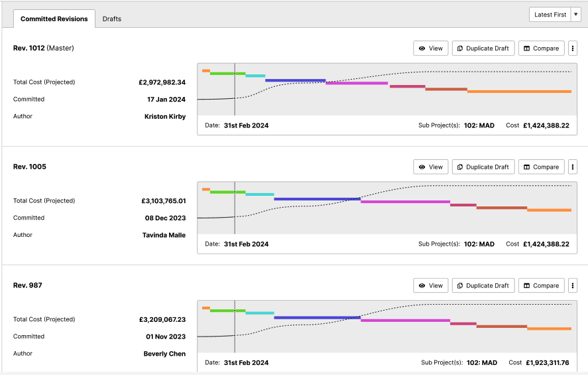Expand the Latest First sort dropdown arrow
The image size is (588, 375).
coord(575,15)
